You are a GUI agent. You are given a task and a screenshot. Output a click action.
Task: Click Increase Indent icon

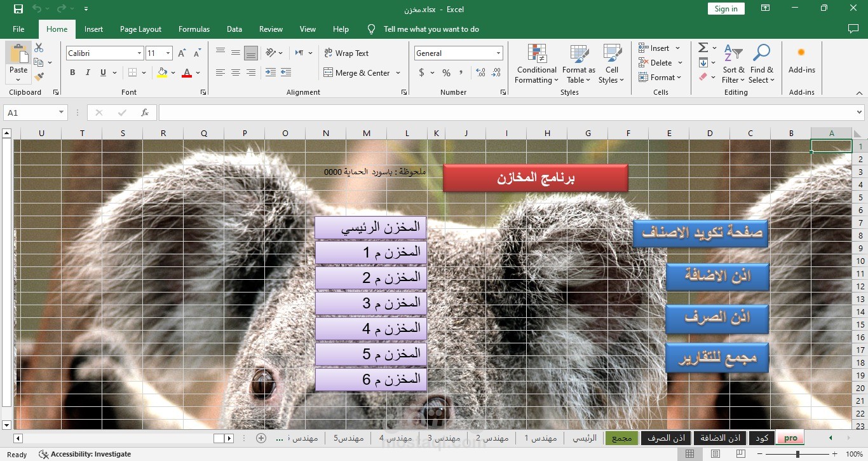[286, 72]
